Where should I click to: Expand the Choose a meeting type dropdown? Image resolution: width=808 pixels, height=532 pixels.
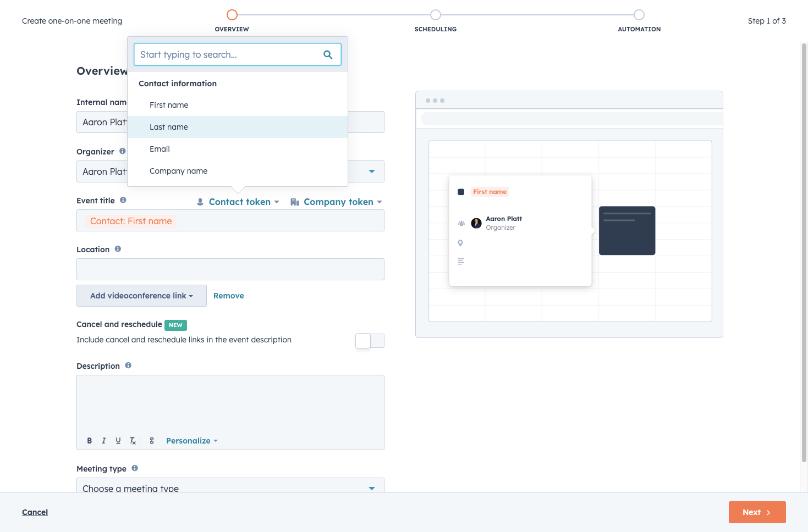(230, 485)
